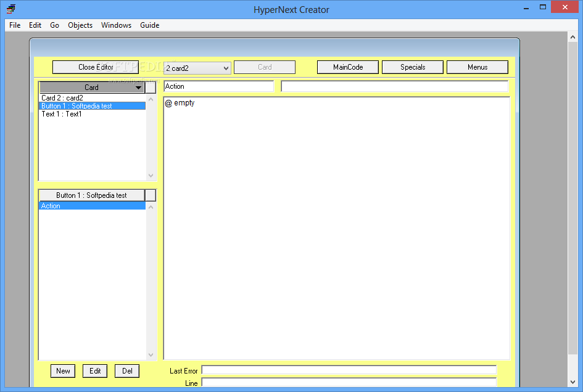The width and height of the screenshot is (583, 392).
Task: Select 'Text 1 : Text1' in object list
Action: [x=92, y=114]
